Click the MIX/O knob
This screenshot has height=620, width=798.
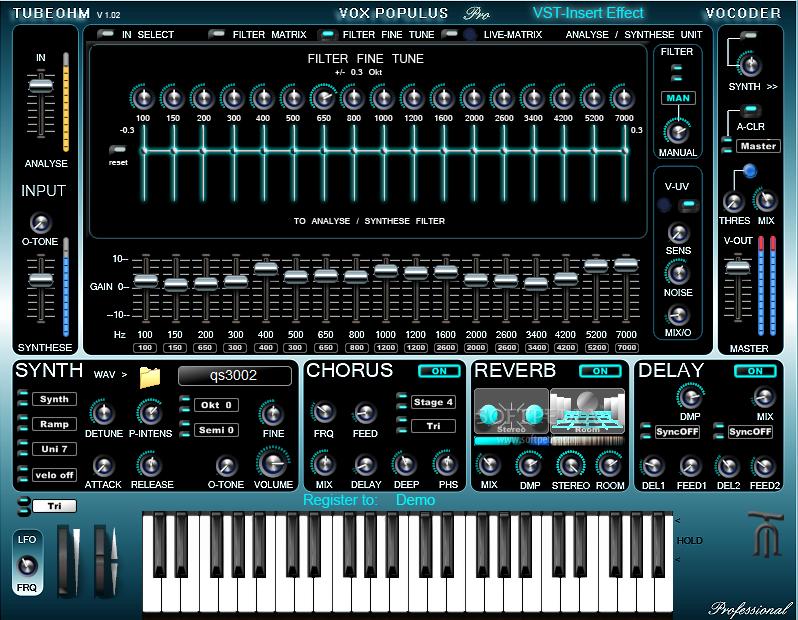(678, 315)
